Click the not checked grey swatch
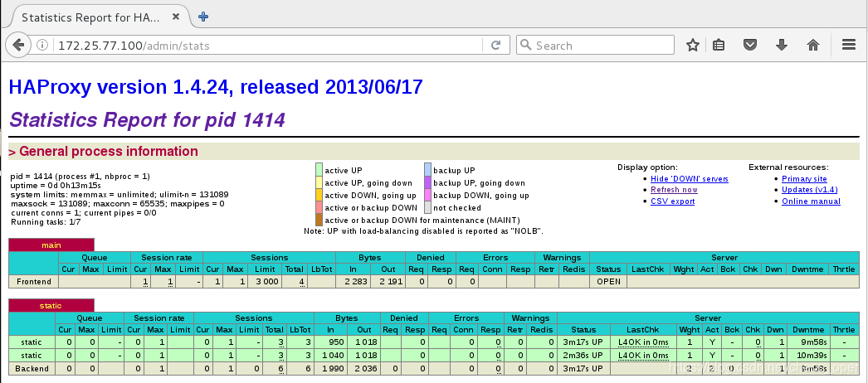Screen dimensions: 868x383 coord(427,208)
